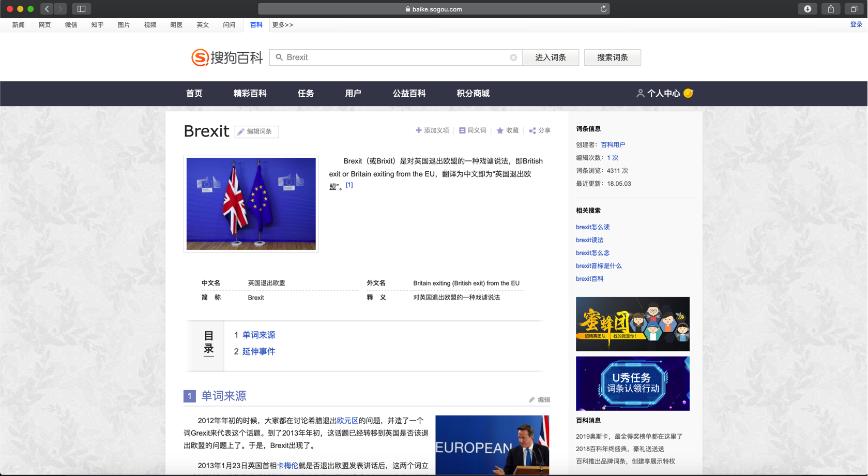Jump to 延伸事件 in contents
The width and height of the screenshot is (868, 476).
(x=259, y=351)
